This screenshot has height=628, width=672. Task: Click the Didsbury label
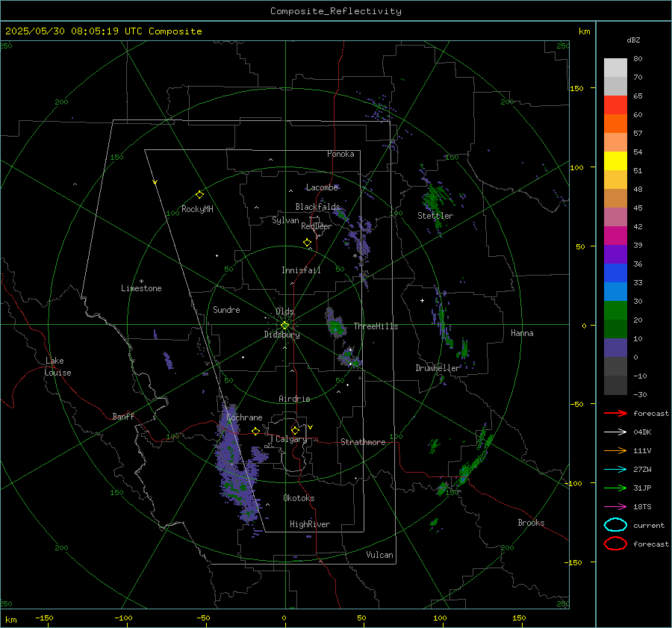[x=281, y=335]
